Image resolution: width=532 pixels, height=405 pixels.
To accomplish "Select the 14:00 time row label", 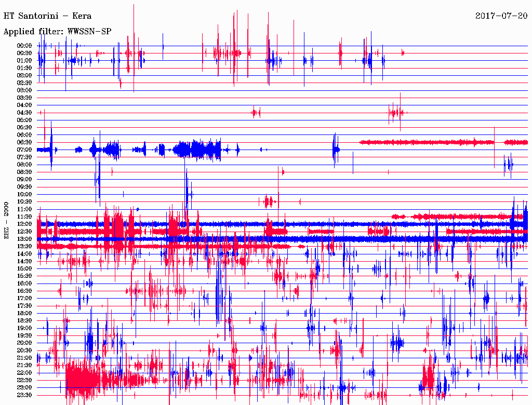I will click(x=24, y=254).
